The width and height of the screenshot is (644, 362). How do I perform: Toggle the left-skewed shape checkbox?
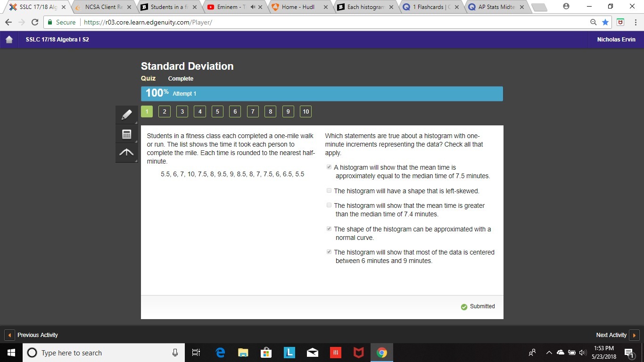click(329, 191)
